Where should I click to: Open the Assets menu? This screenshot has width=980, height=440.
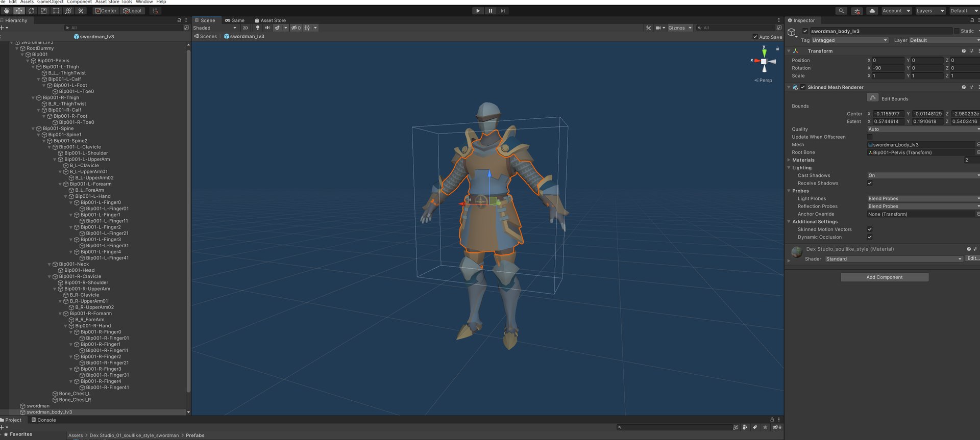coord(27,2)
